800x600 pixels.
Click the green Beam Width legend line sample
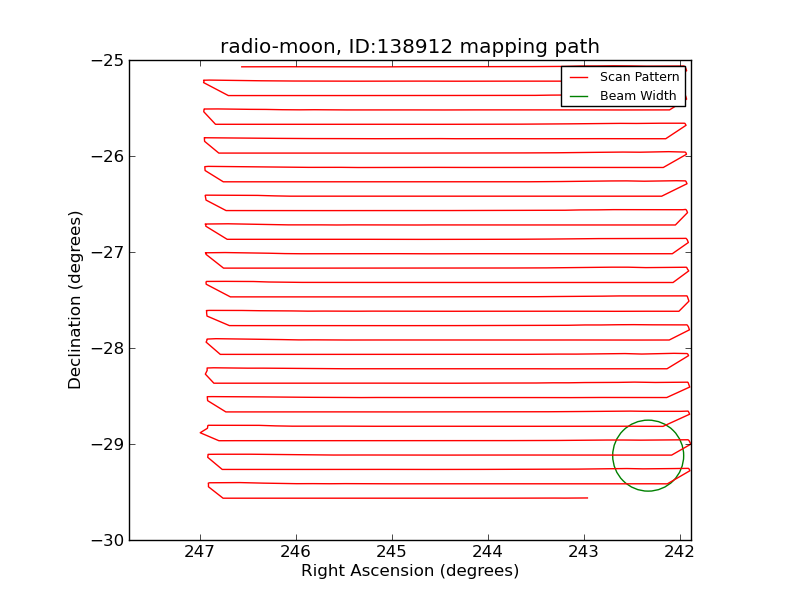579,96
